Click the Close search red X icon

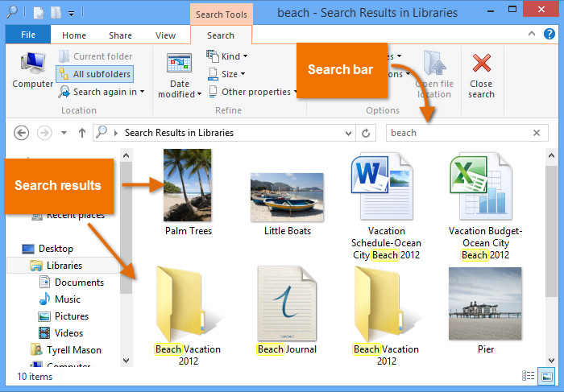481,64
